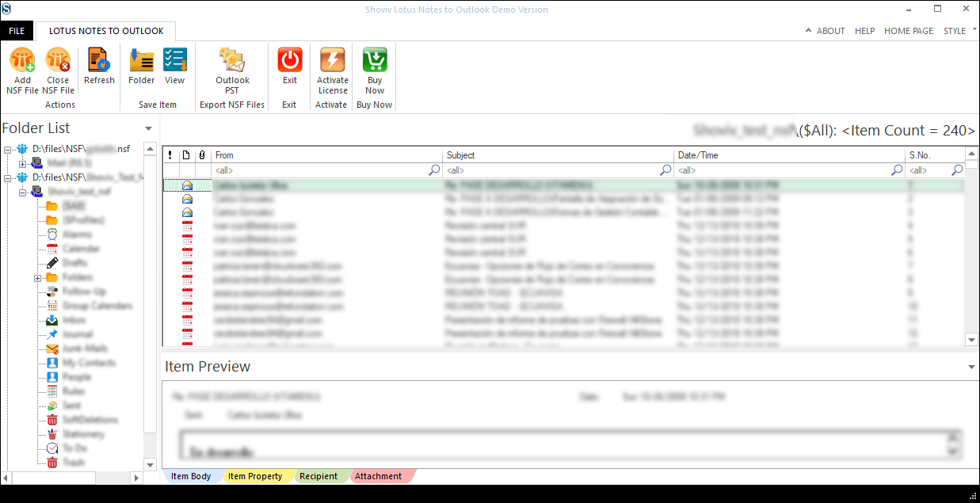This screenshot has width=980, height=503.
Task: Click the Close NSF File icon
Action: 58,60
